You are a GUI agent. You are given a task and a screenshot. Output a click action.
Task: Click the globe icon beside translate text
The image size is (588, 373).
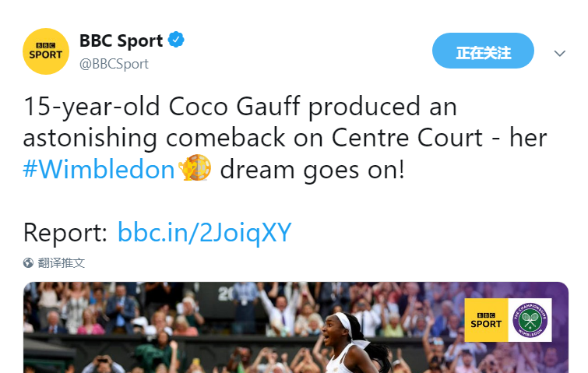pyautogui.click(x=29, y=263)
